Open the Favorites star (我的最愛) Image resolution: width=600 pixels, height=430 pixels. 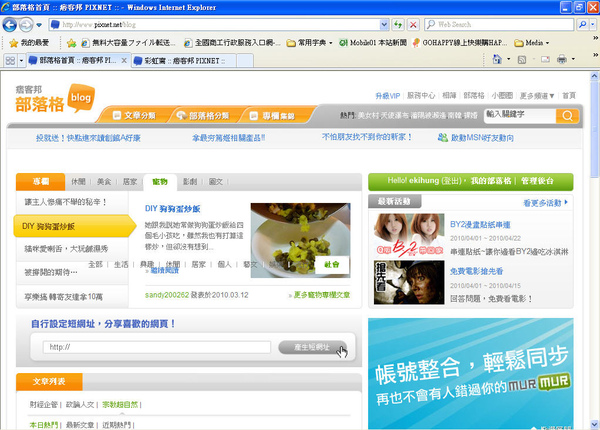click(x=29, y=43)
